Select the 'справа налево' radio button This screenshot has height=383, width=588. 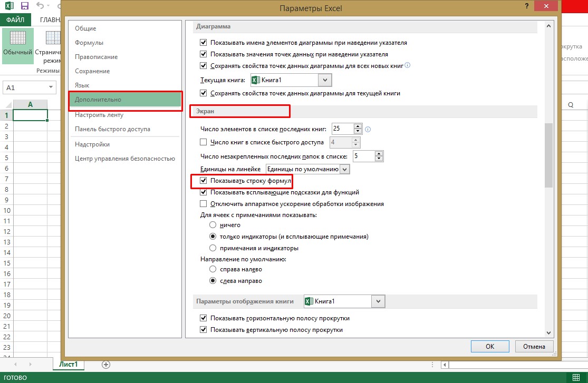[213, 269]
